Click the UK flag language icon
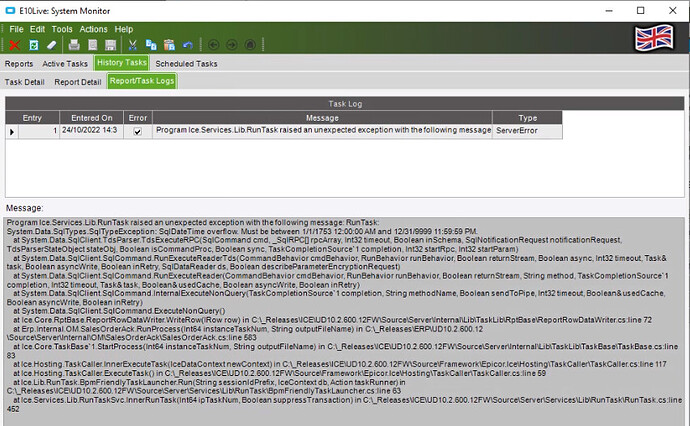 point(654,37)
